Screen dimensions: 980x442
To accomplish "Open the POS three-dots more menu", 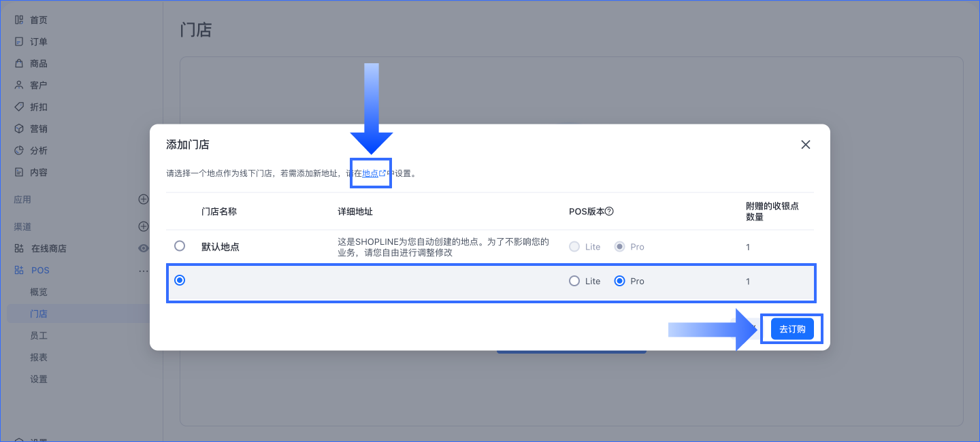I will [x=144, y=270].
